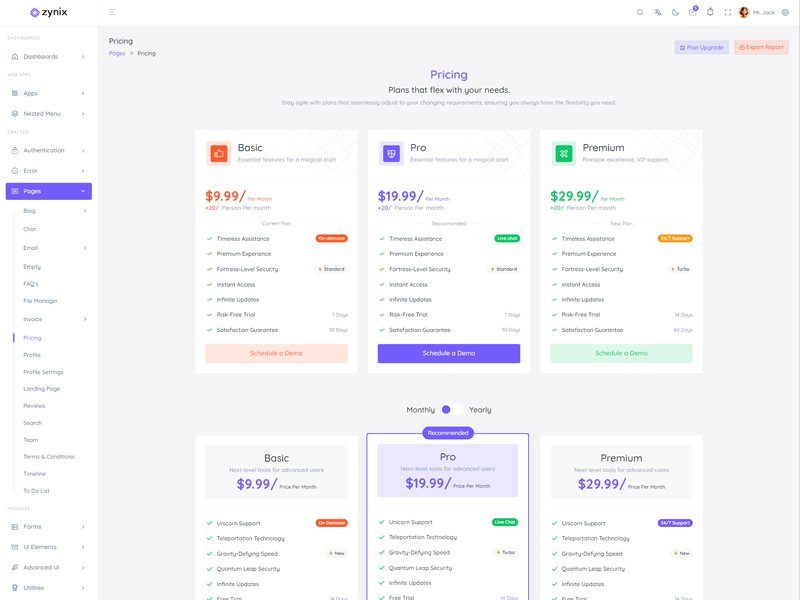Image resolution: width=800 pixels, height=600 pixels.
Task: Open the notifications bell
Action: [x=710, y=13]
